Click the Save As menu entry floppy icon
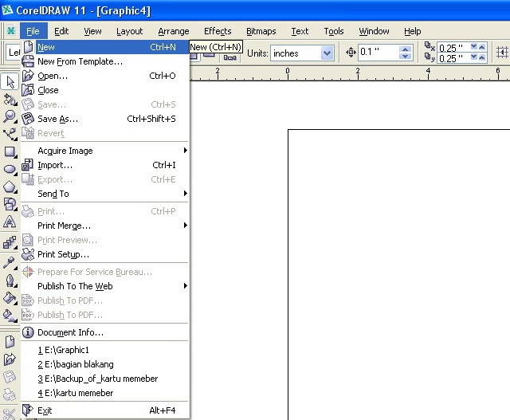 coord(28,119)
